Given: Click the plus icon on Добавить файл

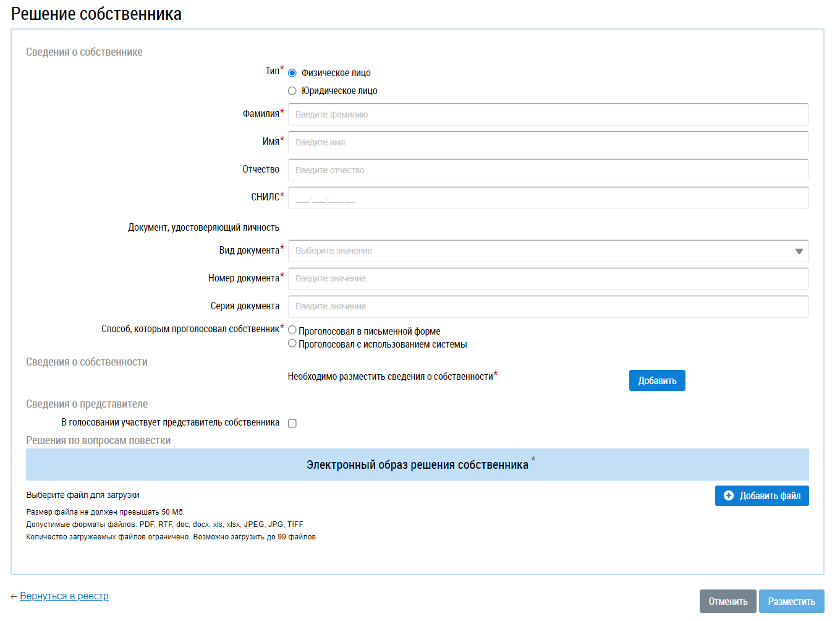Looking at the screenshot, I should click(729, 496).
